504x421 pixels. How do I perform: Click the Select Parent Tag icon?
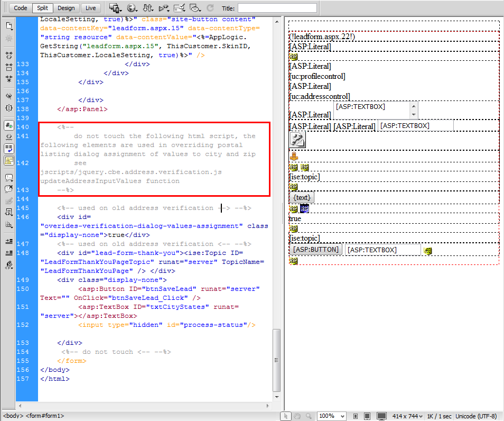(9, 96)
